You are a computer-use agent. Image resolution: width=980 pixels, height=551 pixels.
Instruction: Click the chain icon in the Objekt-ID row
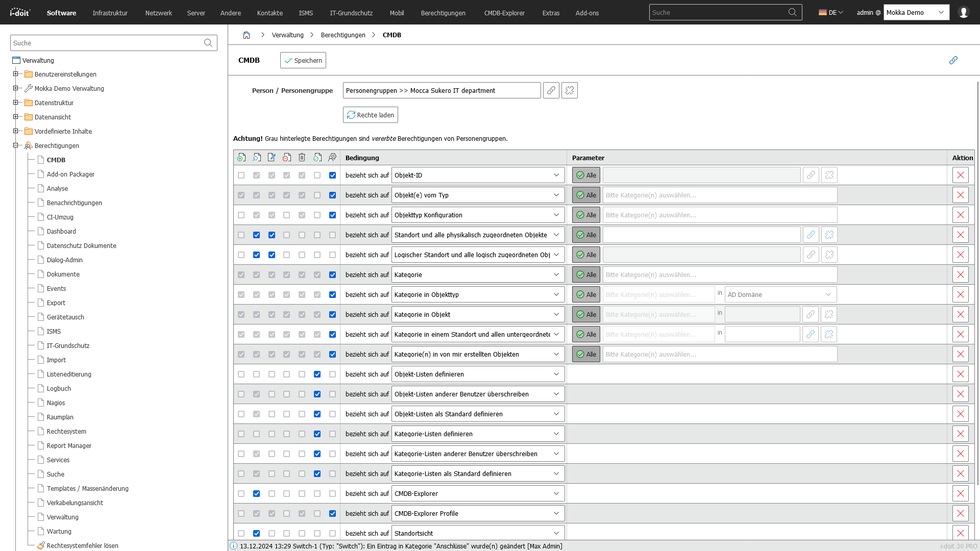(x=811, y=175)
